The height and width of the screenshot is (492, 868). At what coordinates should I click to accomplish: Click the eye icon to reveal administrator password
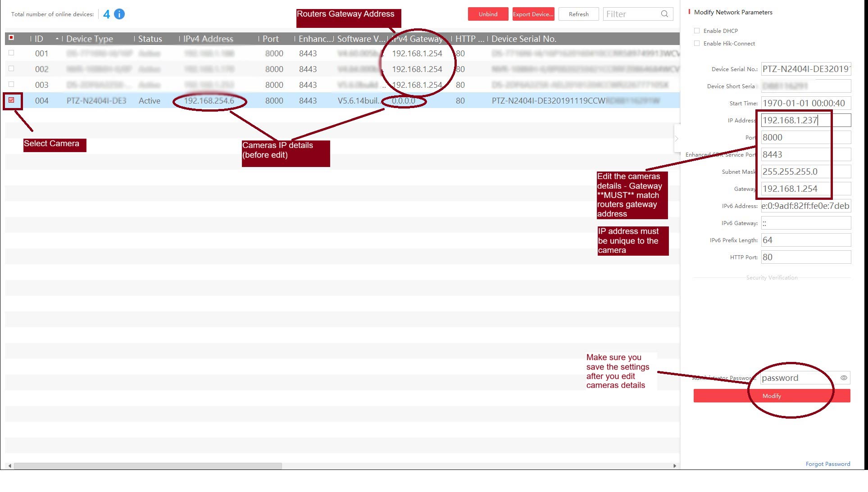click(844, 378)
